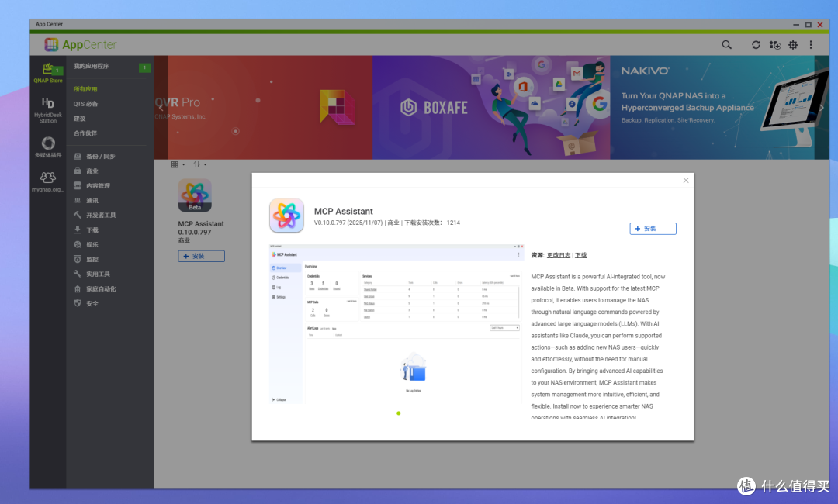Open HybridDesk Station source
The width and height of the screenshot is (838, 504).
48,110
